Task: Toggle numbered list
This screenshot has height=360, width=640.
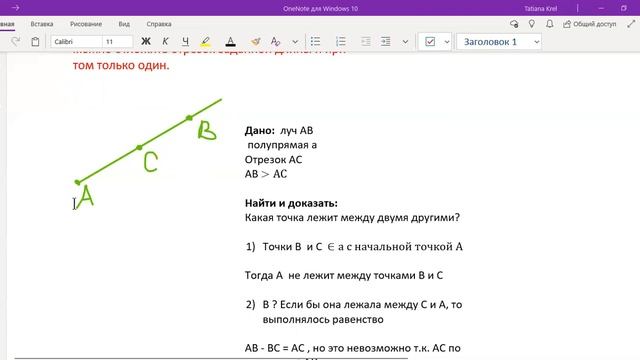Action: click(x=340, y=41)
